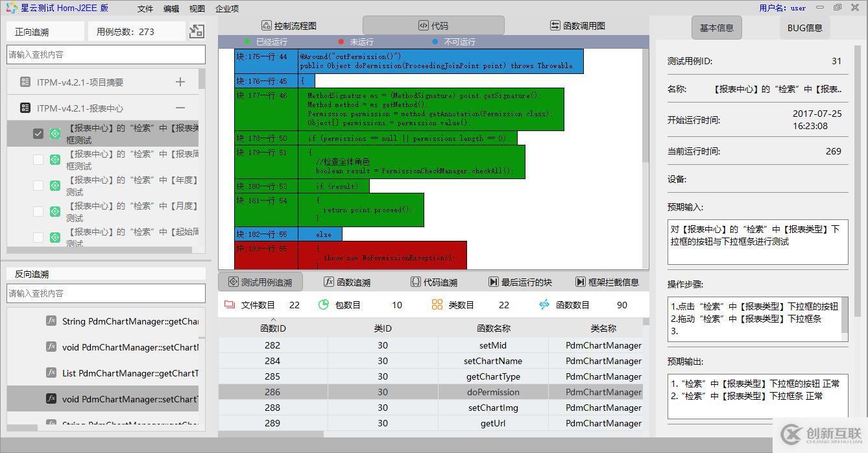Open 框架拦截信息 panel icon
The height and width of the screenshot is (453, 868).
579,281
